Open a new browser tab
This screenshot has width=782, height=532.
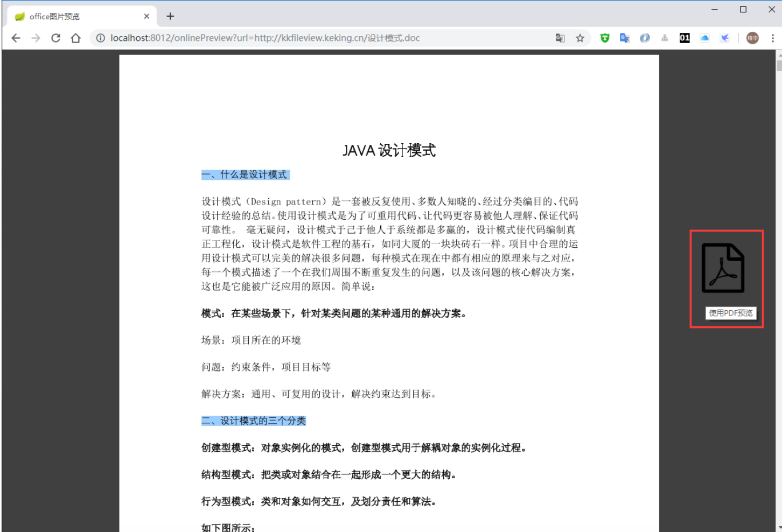(x=170, y=17)
